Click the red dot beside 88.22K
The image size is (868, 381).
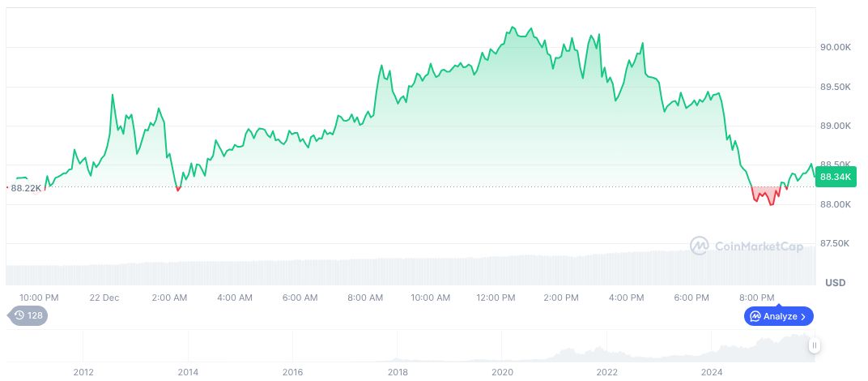[x=6, y=187]
